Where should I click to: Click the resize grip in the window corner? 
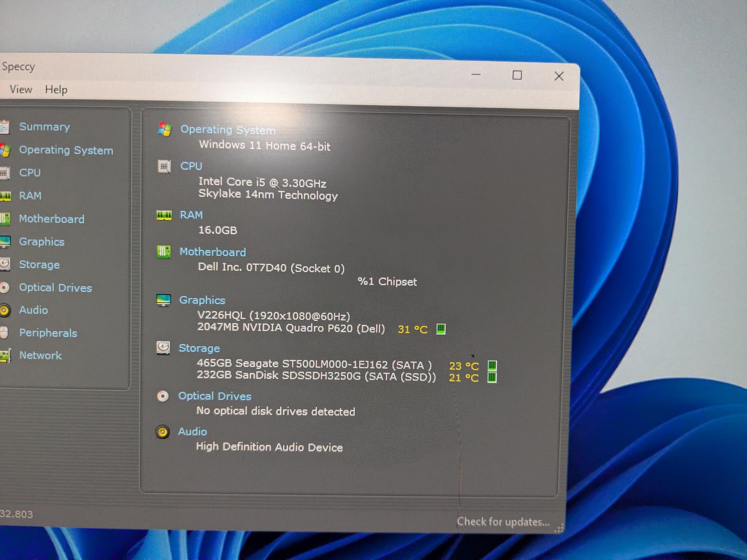[x=559, y=528]
